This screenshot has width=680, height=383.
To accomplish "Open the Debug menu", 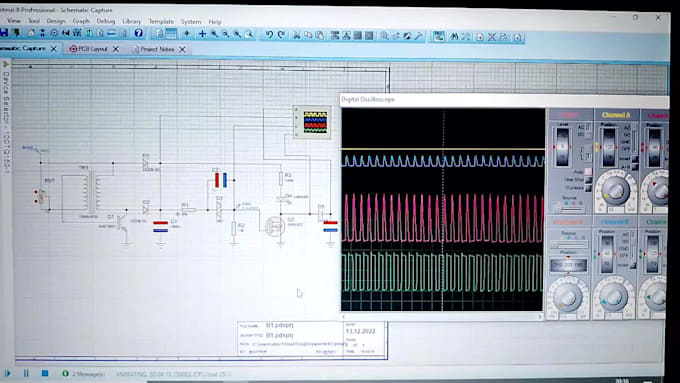I will pyautogui.click(x=105, y=21).
